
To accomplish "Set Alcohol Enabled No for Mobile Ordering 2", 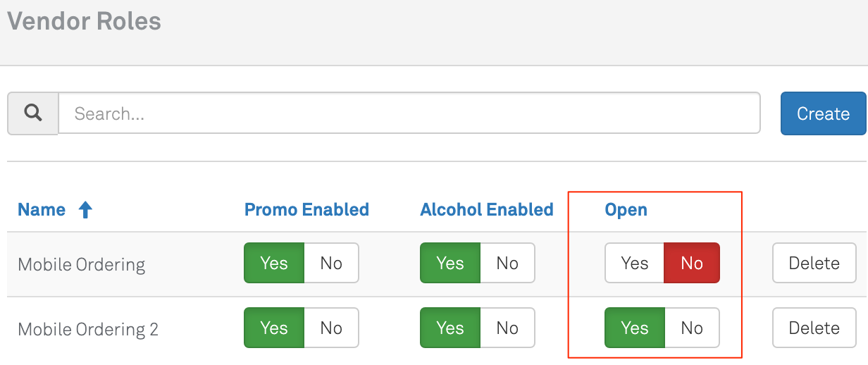I will tap(507, 328).
